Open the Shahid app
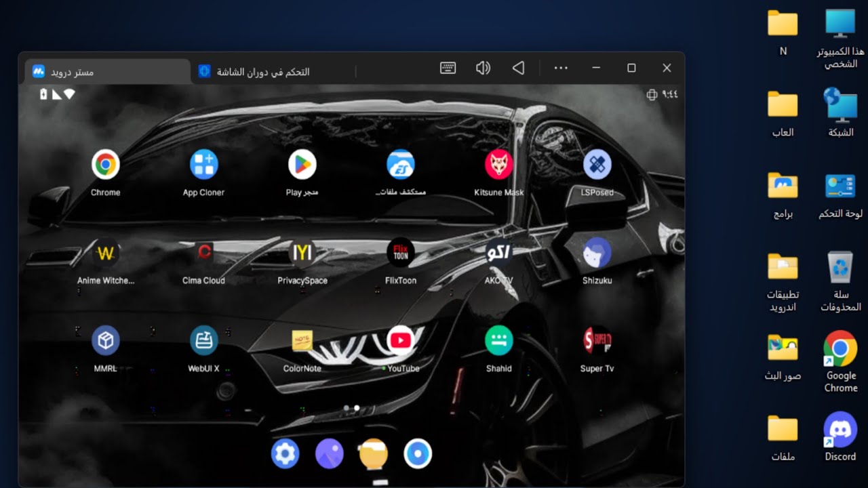868x488 pixels. pyautogui.click(x=499, y=341)
